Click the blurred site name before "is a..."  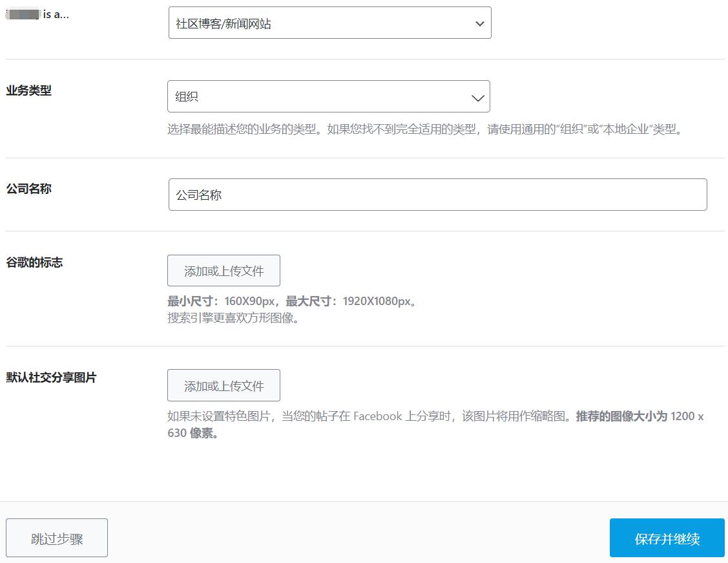(23, 14)
